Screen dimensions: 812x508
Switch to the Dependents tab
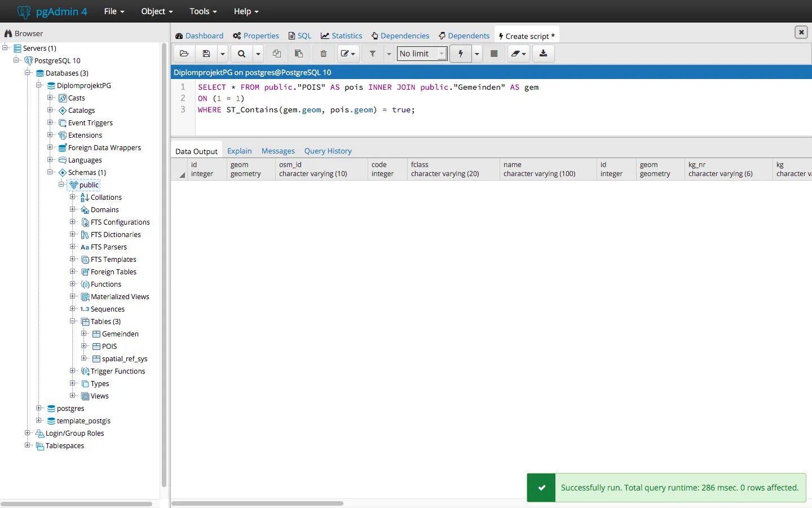point(464,36)
